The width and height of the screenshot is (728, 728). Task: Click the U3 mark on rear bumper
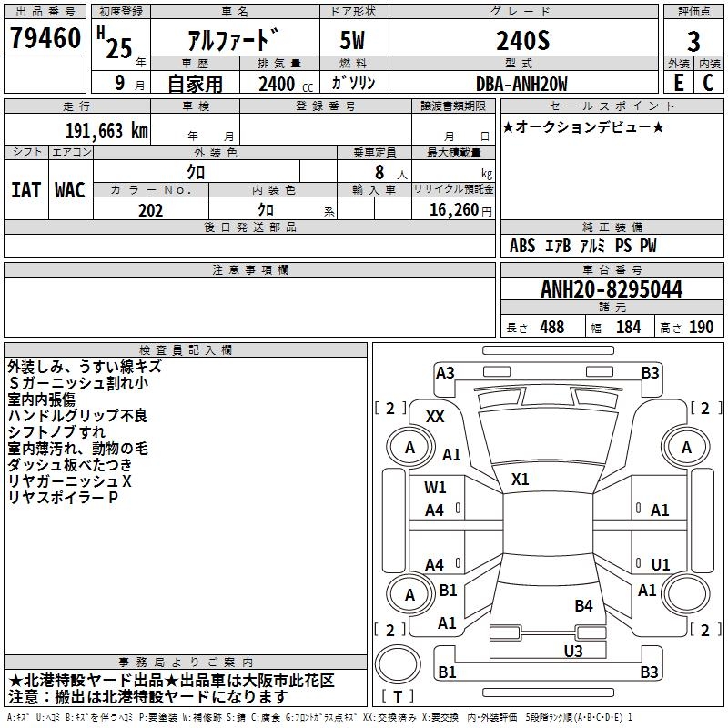(x=573, y=651)
